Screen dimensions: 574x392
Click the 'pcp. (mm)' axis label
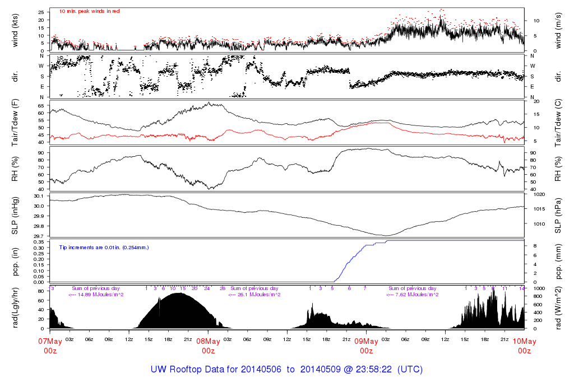tap(558, 262)
